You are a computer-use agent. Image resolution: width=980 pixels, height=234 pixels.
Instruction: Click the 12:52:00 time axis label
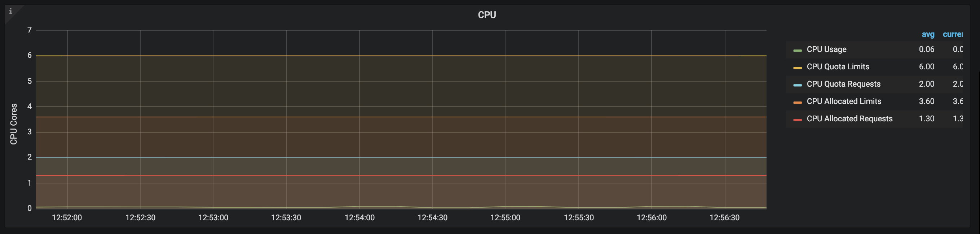tap(67, 218)
